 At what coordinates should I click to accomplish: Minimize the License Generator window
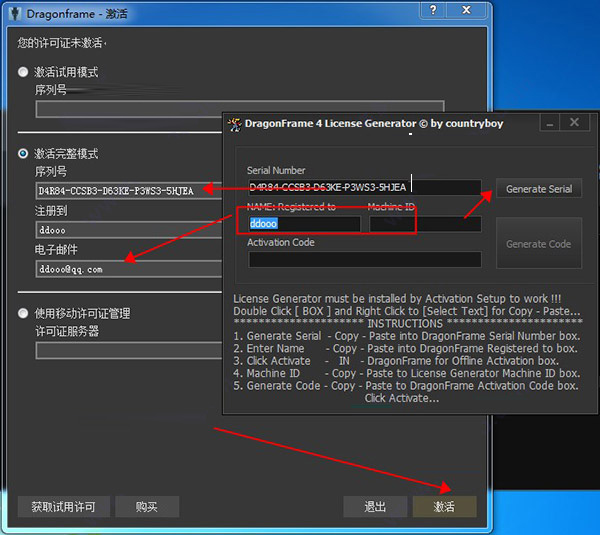[549, 123]
